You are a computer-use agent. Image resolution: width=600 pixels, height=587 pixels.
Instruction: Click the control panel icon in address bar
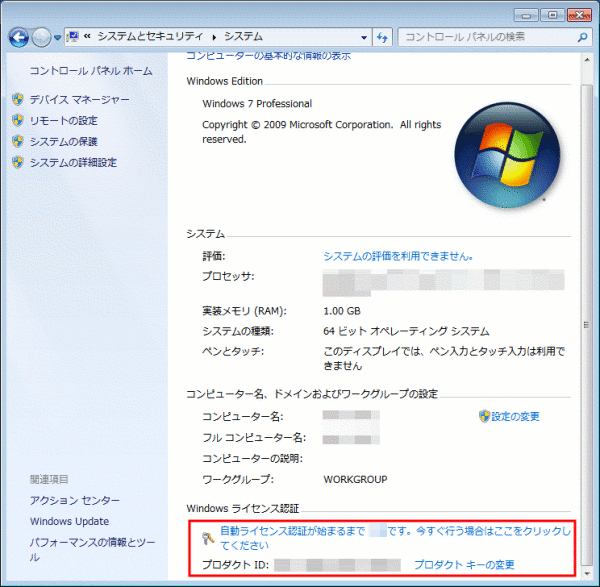tap(73, 37)
